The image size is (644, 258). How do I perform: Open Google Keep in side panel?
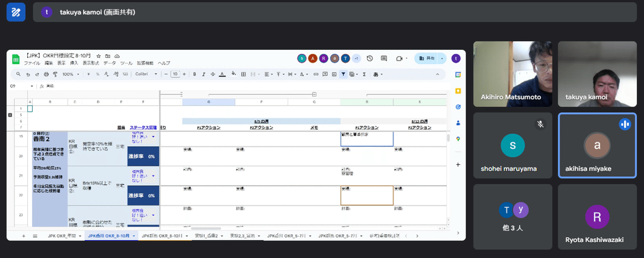point(458,91)
